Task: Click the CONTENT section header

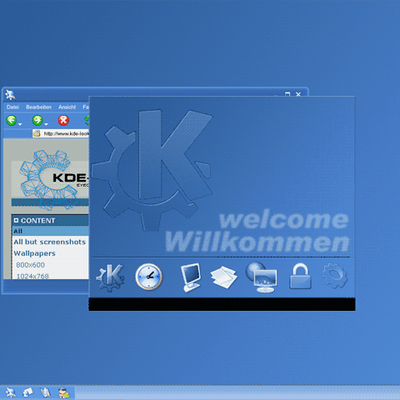Action: pyautogui.click(x=51, y=220)
